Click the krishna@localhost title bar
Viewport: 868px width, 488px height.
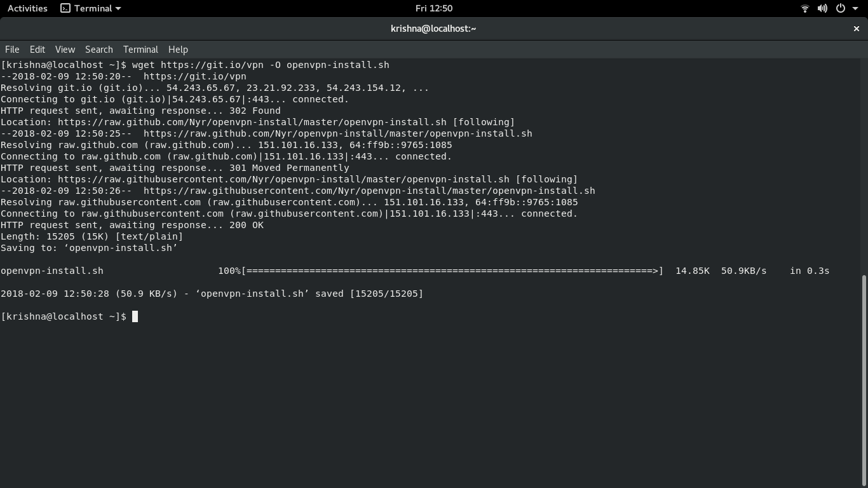click(x=434, y=28)
